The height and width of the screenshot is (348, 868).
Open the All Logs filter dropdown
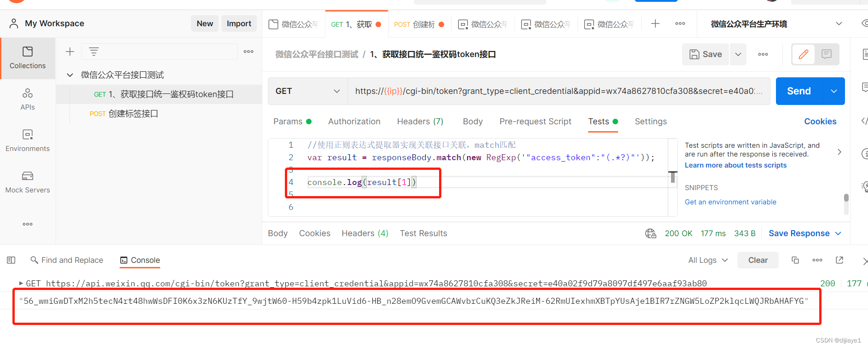pyautogui.click(x=708, y=260)
